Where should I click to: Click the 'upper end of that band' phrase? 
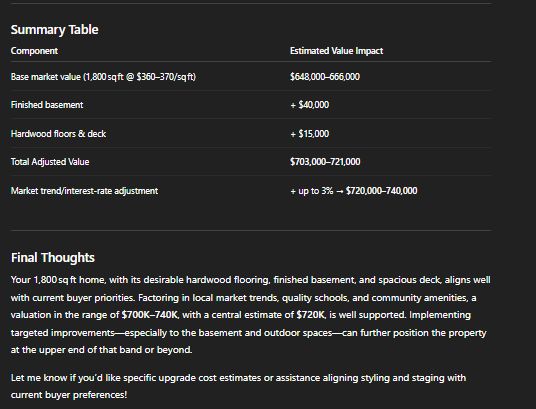96,350
